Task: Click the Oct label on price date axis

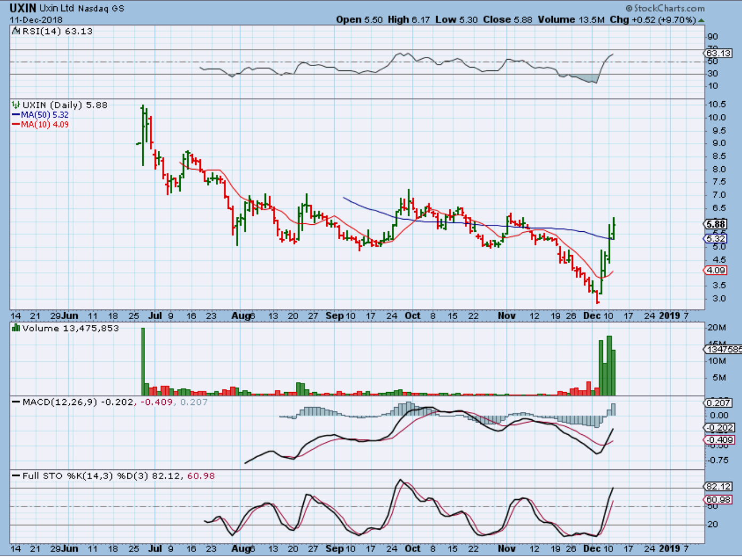Action: click(412, 316)
